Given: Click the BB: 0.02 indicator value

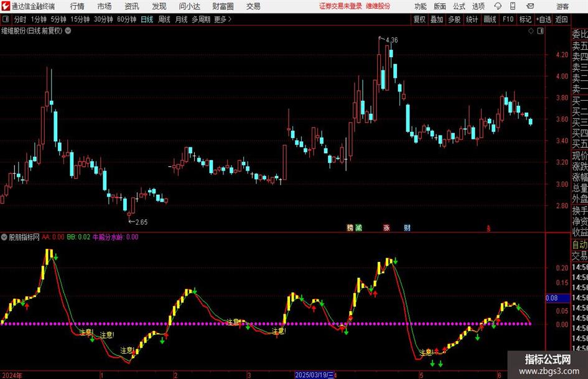Looking at the screenshot, I should pos(78,237).
